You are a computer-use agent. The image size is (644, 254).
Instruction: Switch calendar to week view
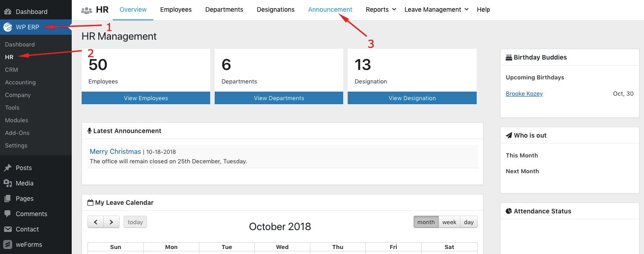point(449,222)
